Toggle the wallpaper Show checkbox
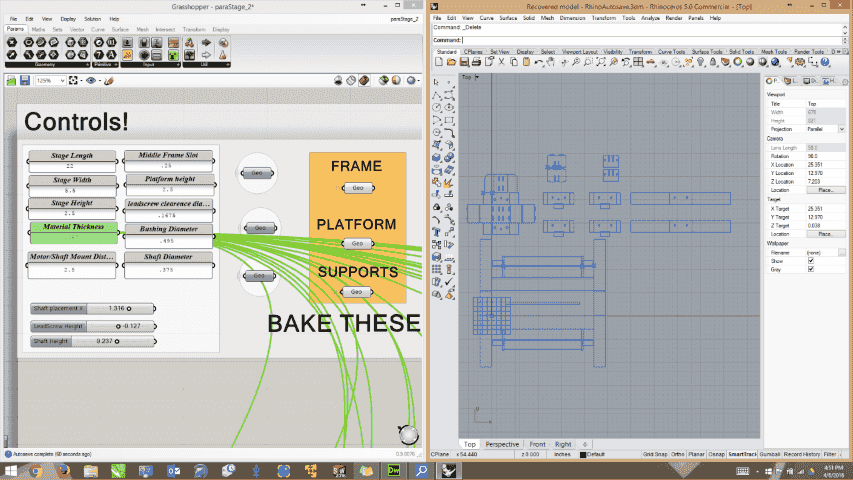The height and width of the screenshot is (480, 853). (811, 261)
